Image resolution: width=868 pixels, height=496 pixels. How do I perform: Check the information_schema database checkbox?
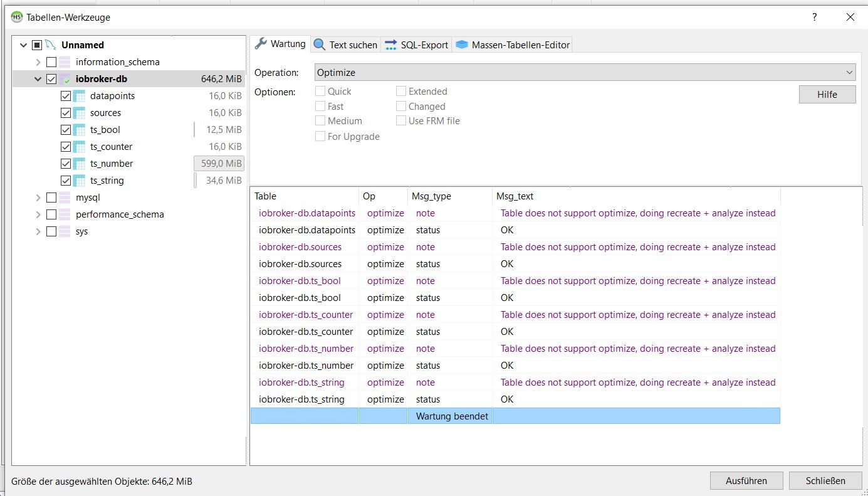coord(51,62)
